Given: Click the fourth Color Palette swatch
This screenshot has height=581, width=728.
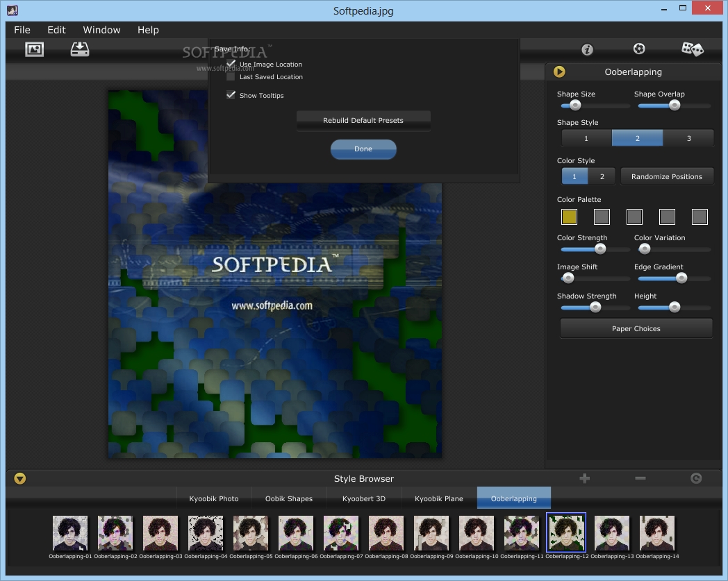Looking at the screenshot, I should [667, 217].
